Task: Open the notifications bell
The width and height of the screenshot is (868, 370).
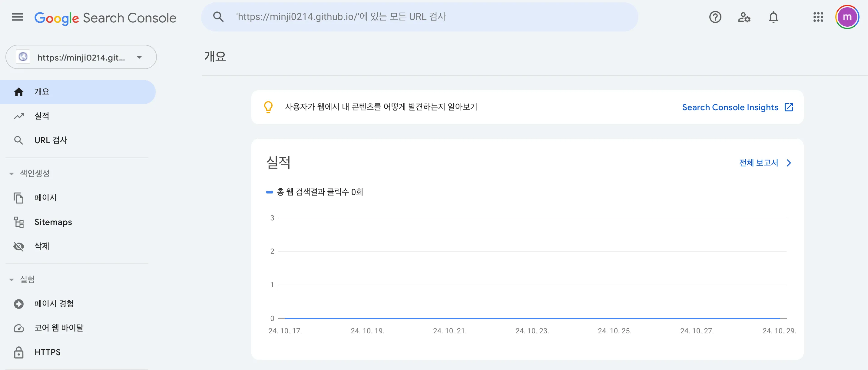Action: coord(773,17)
